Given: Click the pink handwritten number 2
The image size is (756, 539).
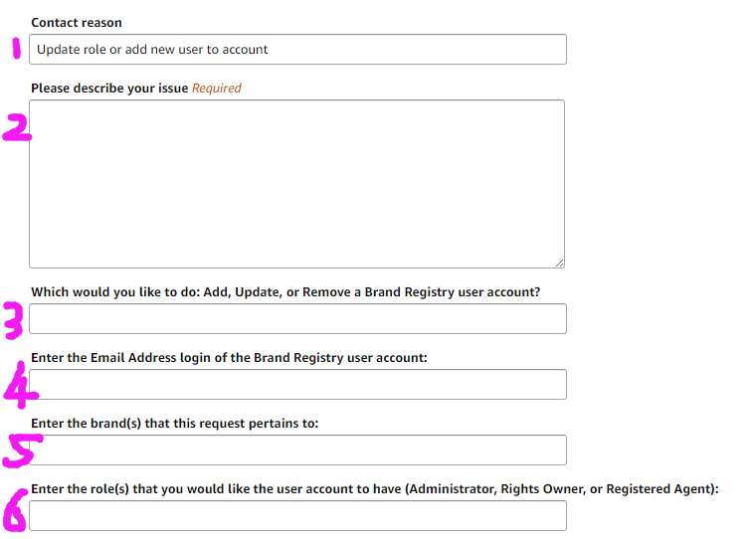Looking at the screenshot, I should tap(16, 127).
